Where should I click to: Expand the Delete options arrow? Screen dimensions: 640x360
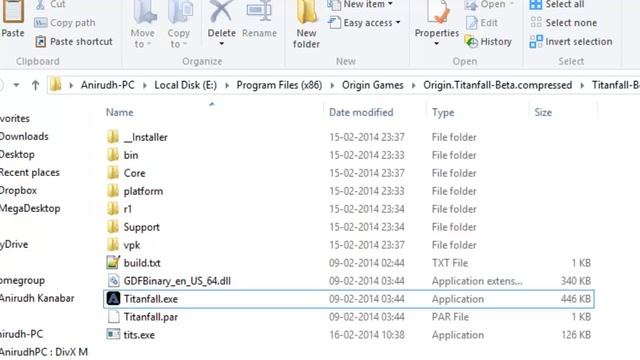[222, 44]
